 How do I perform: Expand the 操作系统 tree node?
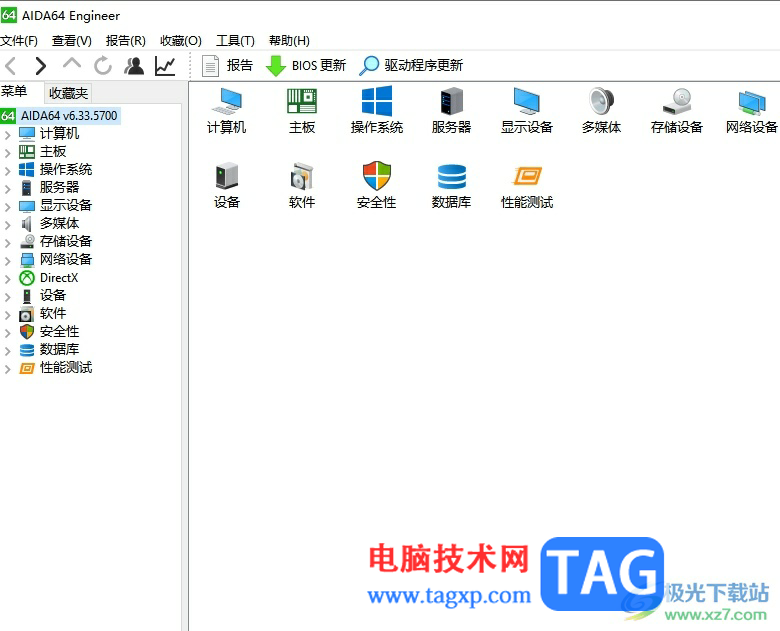click(x=7, y=171)
